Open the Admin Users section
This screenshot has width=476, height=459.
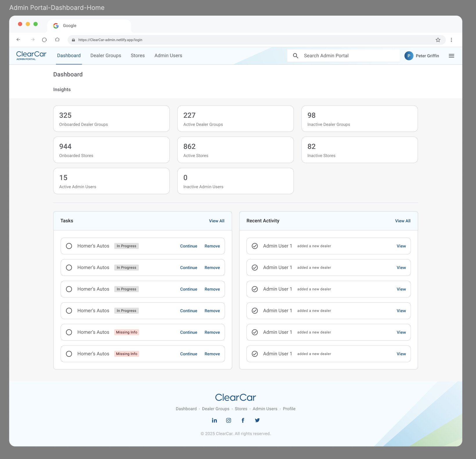168,55
